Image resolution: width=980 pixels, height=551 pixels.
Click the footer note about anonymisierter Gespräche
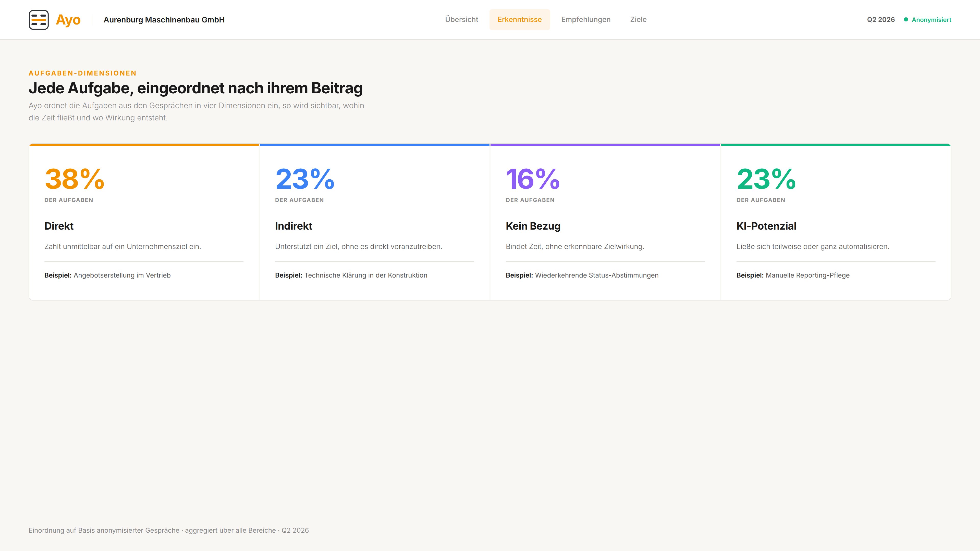coord(168,530)
